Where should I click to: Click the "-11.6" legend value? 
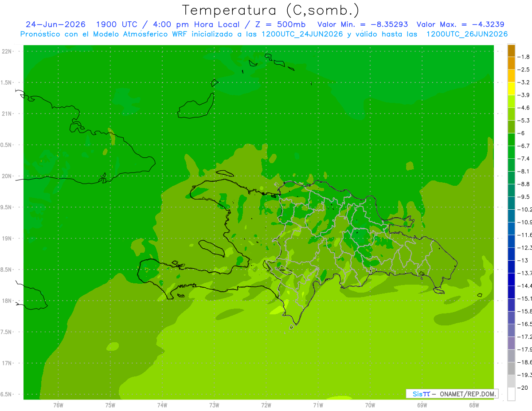coord(524,235)
